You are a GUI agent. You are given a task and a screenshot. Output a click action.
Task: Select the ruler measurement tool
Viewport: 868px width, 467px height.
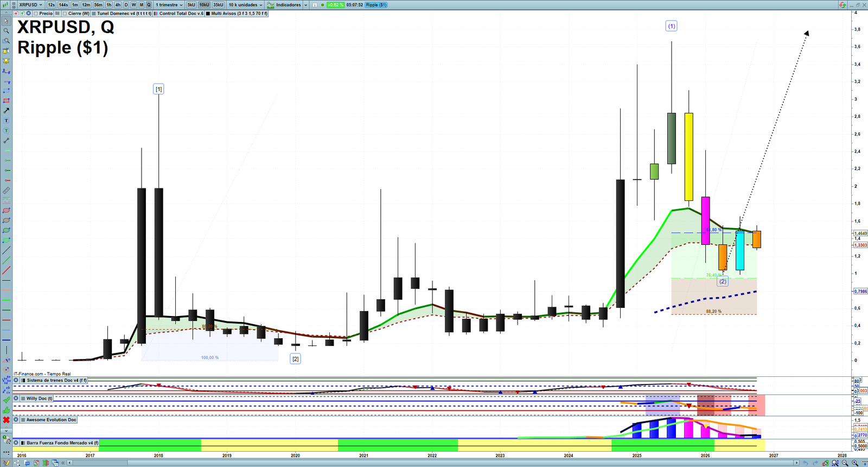click(x=6, y=191)
